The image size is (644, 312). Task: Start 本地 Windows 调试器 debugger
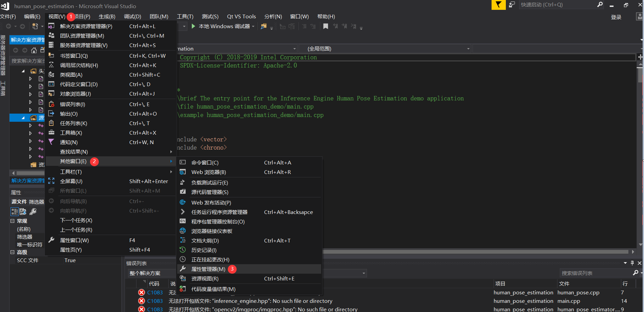[221, 26]
